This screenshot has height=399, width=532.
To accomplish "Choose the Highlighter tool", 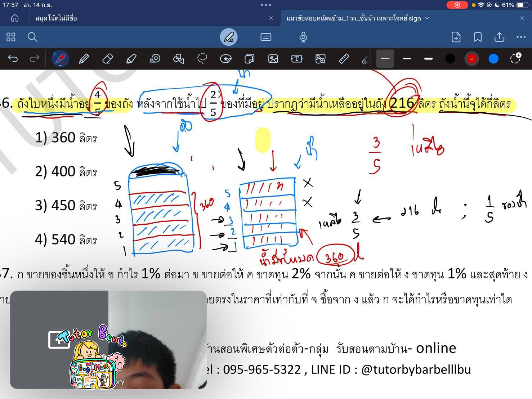I will (131, 59).
